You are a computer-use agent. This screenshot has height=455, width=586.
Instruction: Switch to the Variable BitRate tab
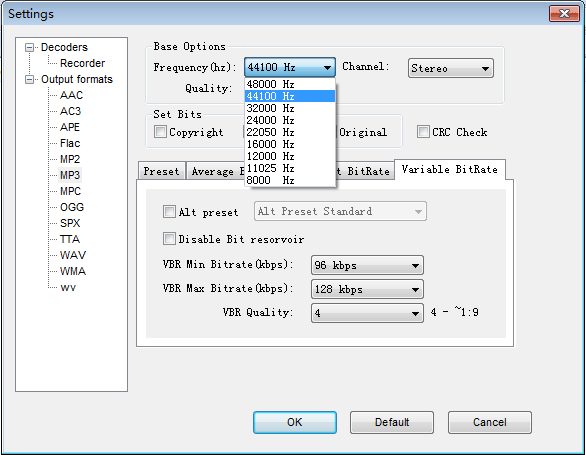450,169
